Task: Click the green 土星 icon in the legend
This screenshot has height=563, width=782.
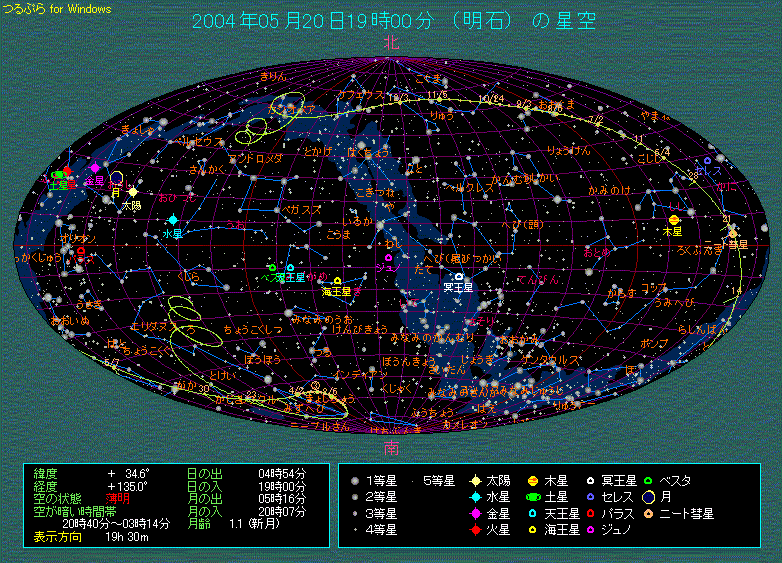Action: (533, 497)
